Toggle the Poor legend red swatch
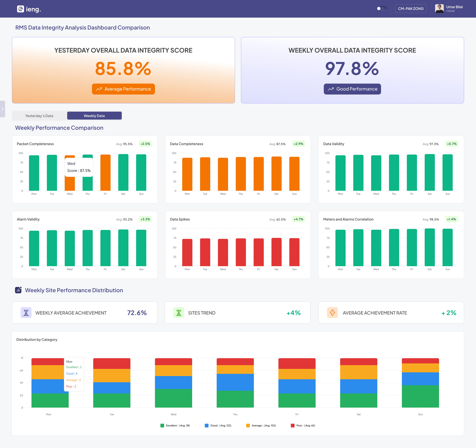476x448 pixels. pos(292,425)
